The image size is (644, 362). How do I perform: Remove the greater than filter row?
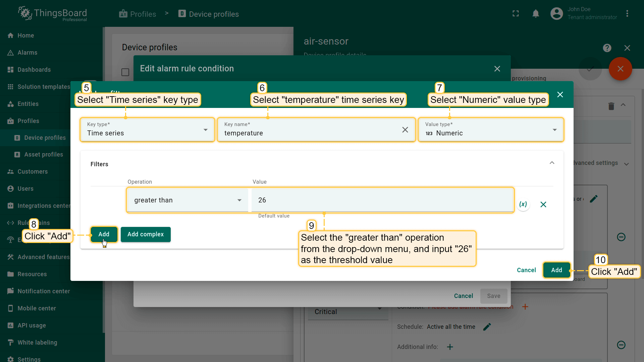tap(543, 204)
